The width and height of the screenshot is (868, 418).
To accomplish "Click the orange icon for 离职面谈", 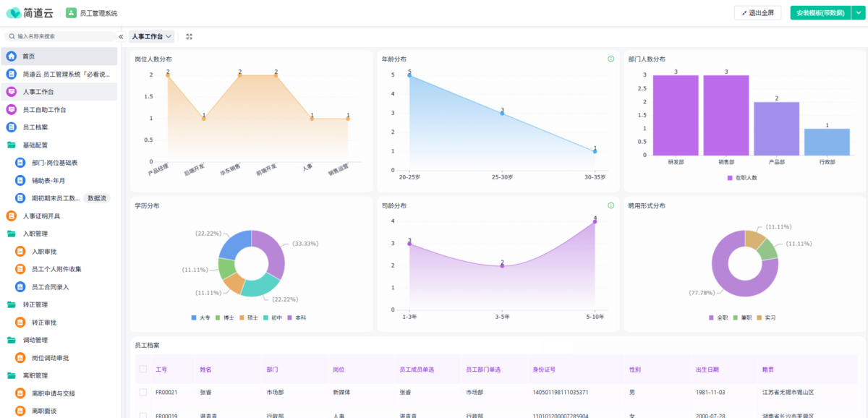I will point(20,411).
